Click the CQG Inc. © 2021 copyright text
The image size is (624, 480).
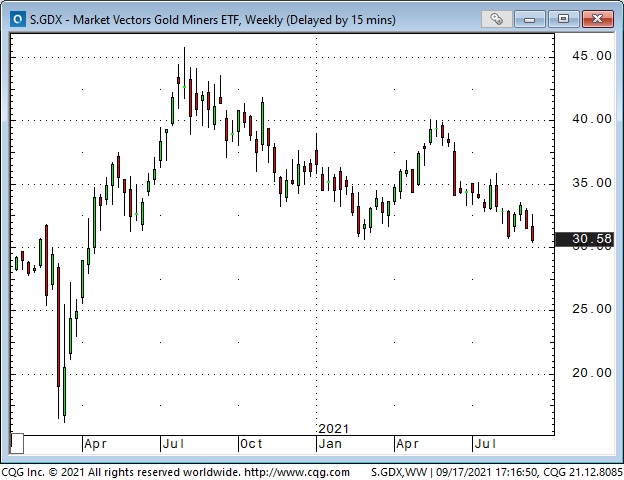[121, 472]
